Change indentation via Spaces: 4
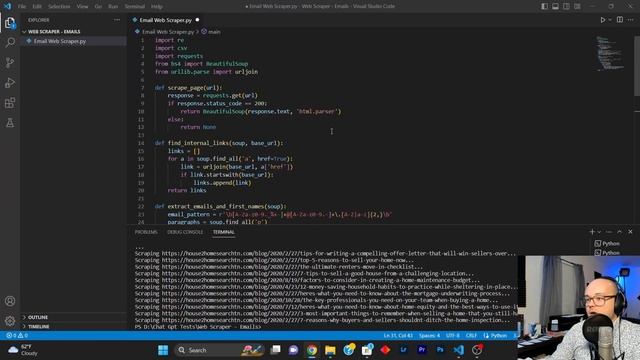Image resolution: width=640 pixels, height=360 pixels. coord(429,336)
